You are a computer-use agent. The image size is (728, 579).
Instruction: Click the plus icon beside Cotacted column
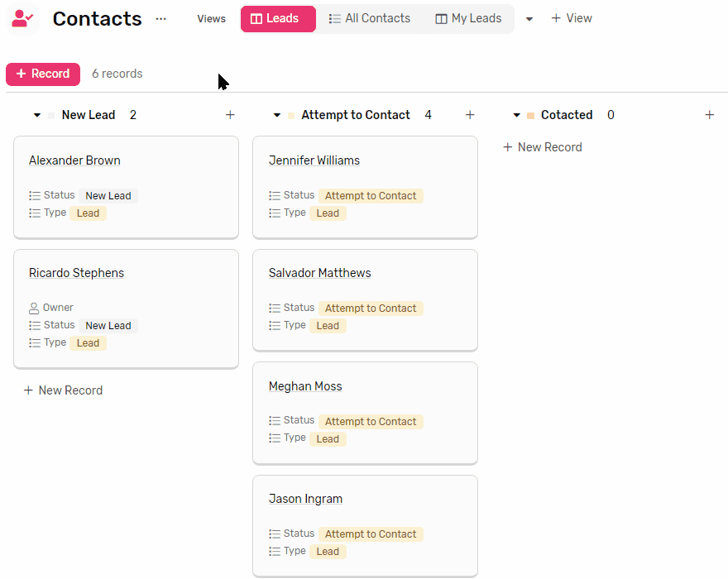tap(709, 115)
